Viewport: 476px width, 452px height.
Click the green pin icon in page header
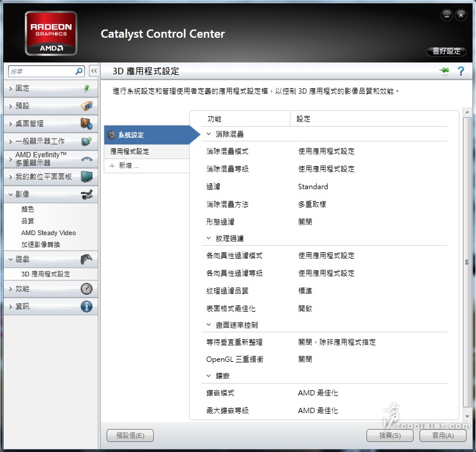[444, 71]
